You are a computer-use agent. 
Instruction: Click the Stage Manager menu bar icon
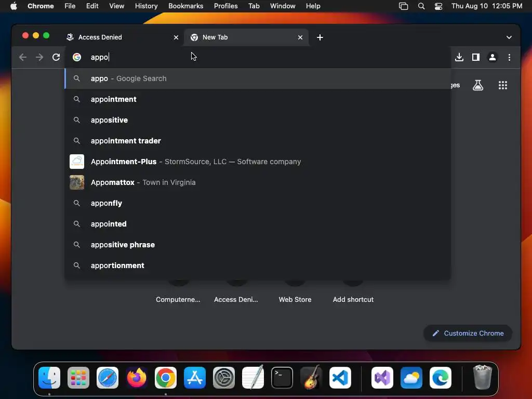(403, 6)
